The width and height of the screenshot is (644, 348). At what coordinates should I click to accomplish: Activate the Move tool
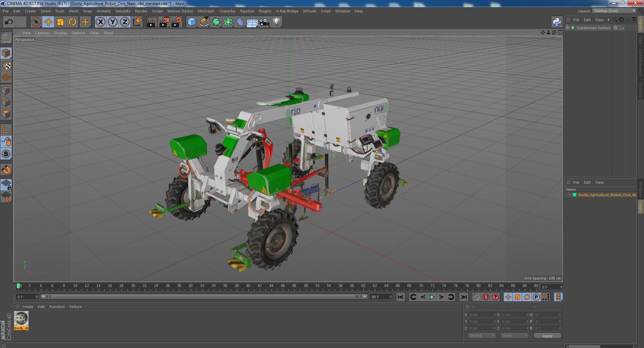tap(48, 22)
